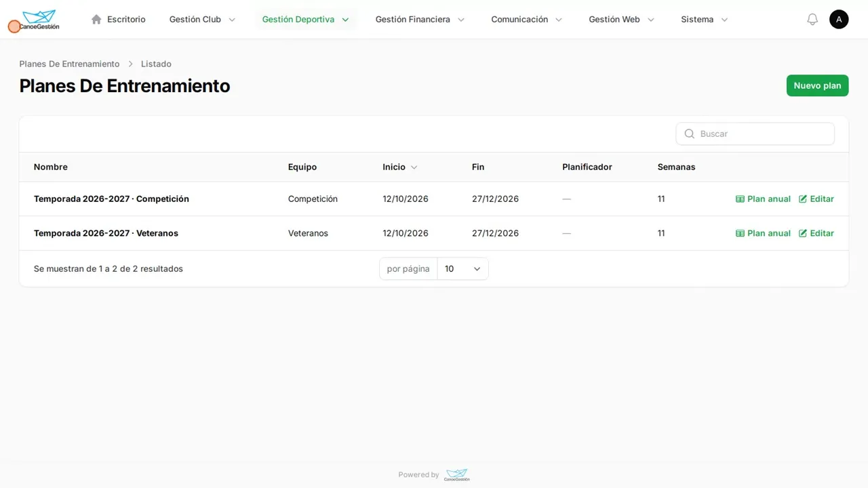Click the CanoeGestión footer logo

tap(457, 474)
